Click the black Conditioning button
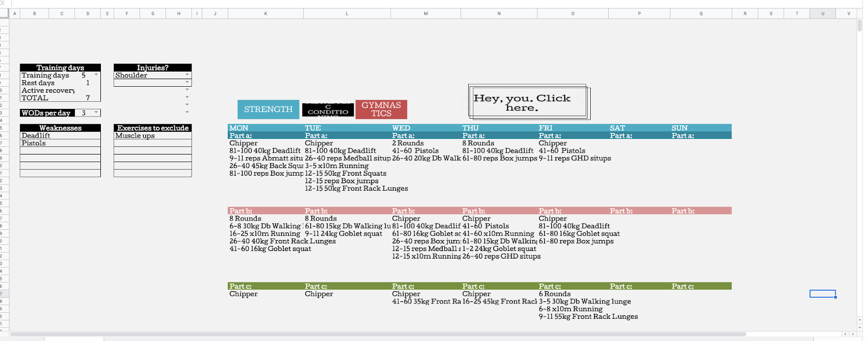This screenshot has width=868, height=341. pos(328,110)
